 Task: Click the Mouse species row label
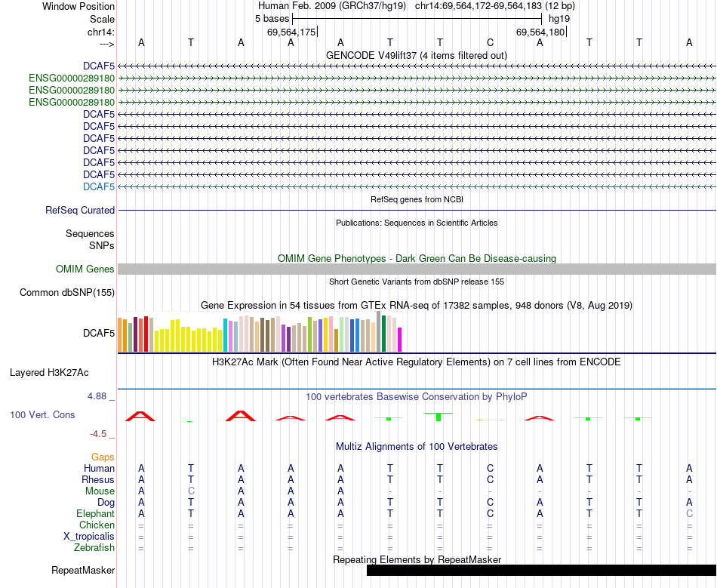(100, 491)
